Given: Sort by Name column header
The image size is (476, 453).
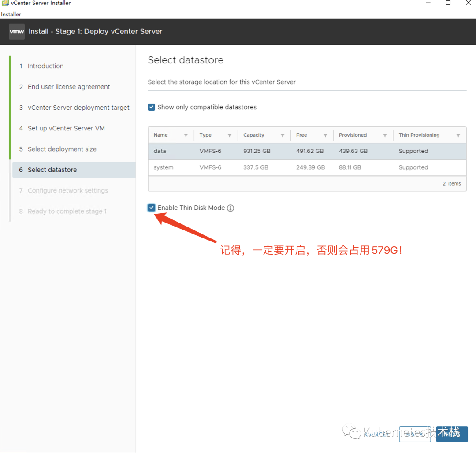Looking at the screenshot, I should tap(160, 135).
